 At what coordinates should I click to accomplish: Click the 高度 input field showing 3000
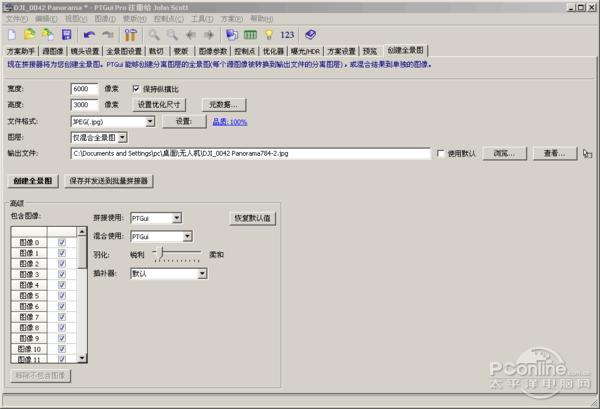coord(84,104)
